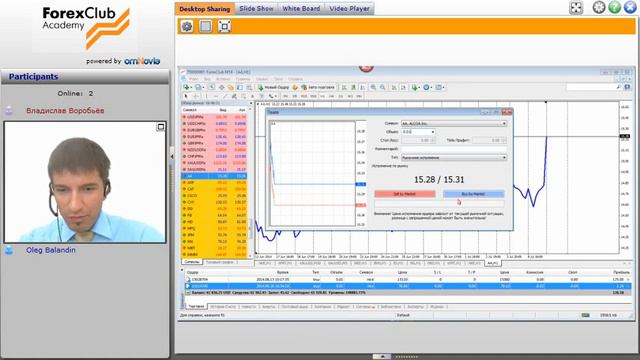Image resolution: width=640 pixels, height=360 pixels.
Task: Select the H1 timeframe button
Action: tap(321, 96)
